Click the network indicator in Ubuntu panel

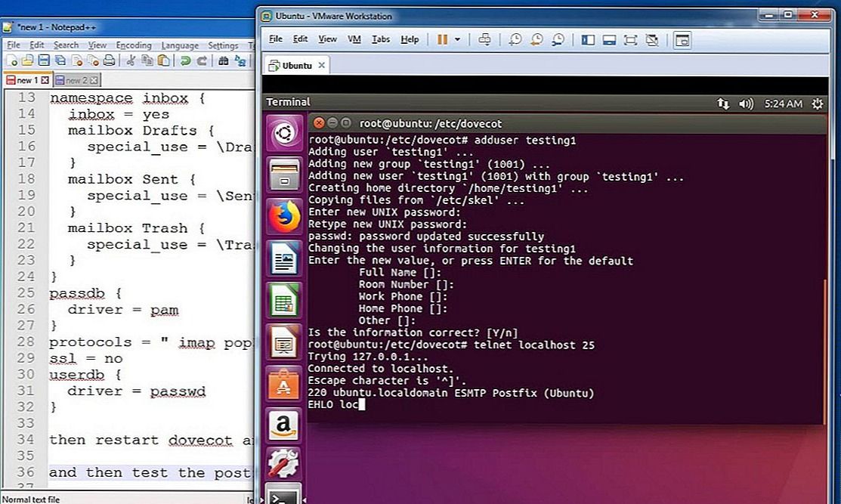723,104
